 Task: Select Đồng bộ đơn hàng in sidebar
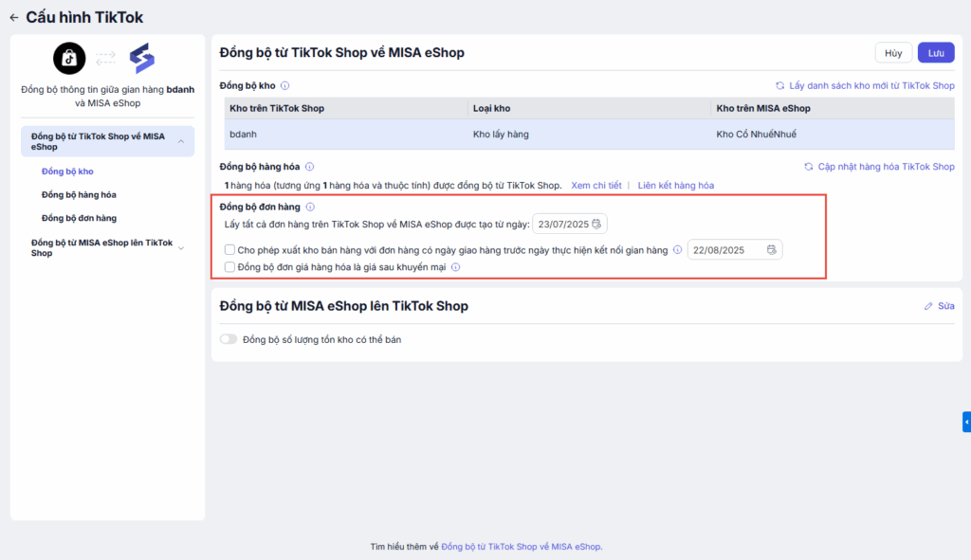pos(79,218)
